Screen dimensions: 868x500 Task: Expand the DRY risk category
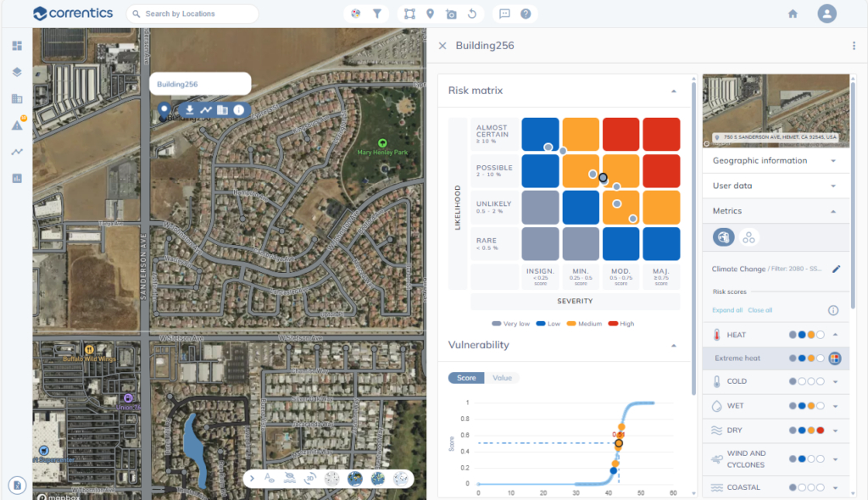835,431
